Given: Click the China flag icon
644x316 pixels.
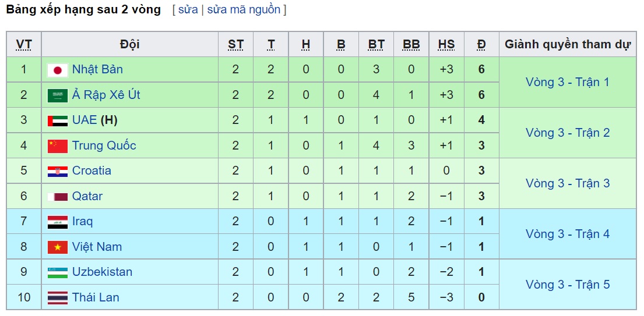Looking at the screenshot, I should click(x=58, y=146).
